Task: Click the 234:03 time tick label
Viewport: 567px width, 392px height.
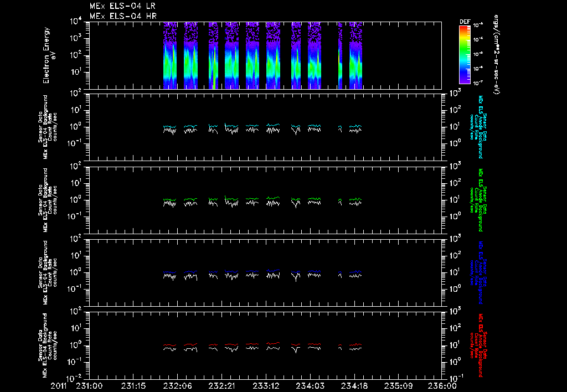Action: [x=310, y=386]
